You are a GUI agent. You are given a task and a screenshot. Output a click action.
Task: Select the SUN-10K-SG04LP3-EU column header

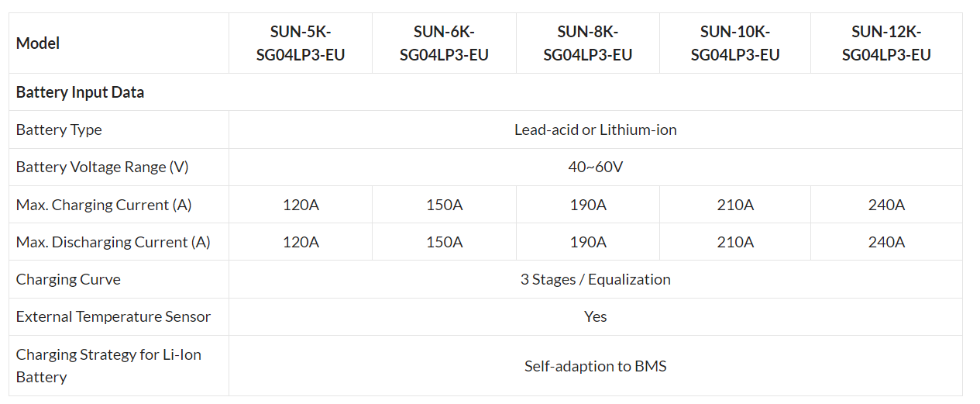coord(735,43)
